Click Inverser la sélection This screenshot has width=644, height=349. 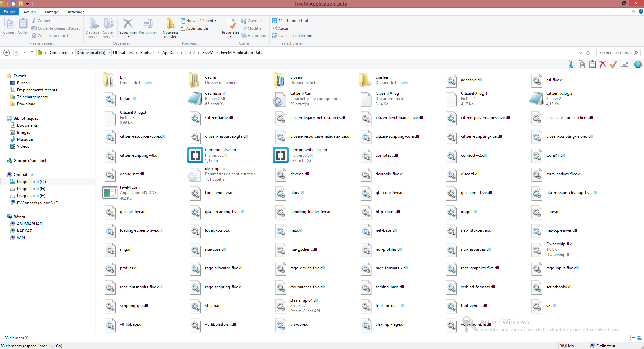[x=292, y=36]
